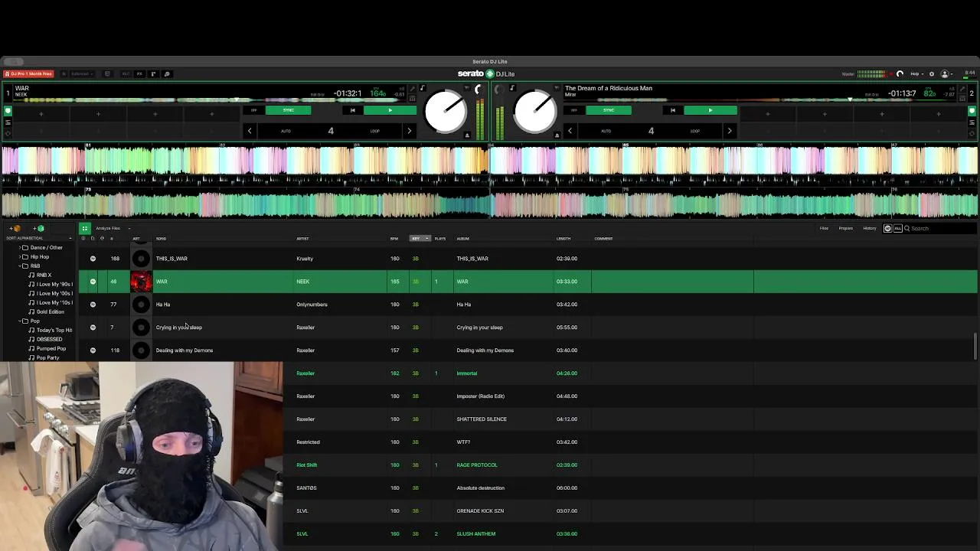Add first cue point on deck 1

41,114
